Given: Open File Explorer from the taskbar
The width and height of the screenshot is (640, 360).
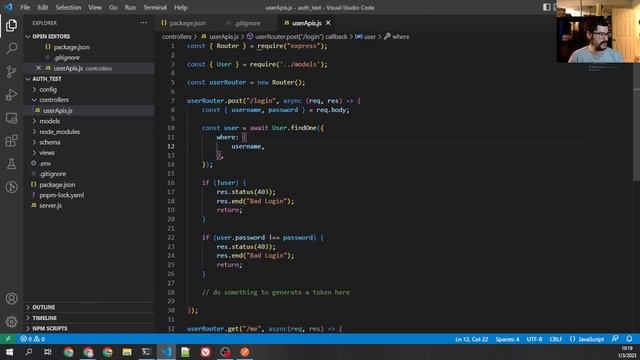Looking at the screenshot, I should [x=127, y=352].
